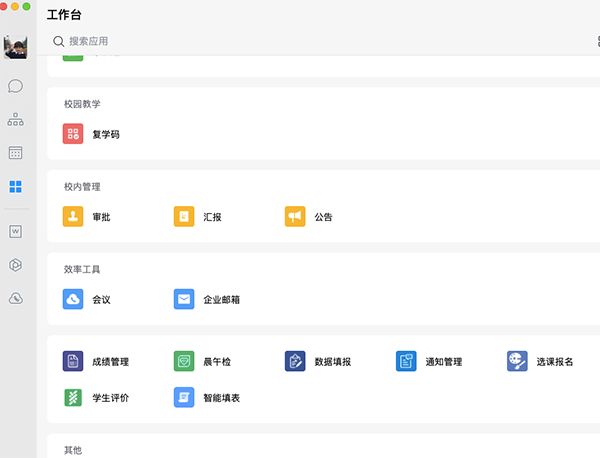Viewport: 600px width, 458px height.
Task: Click the green fullscreen window button
Action: (26, 6)
